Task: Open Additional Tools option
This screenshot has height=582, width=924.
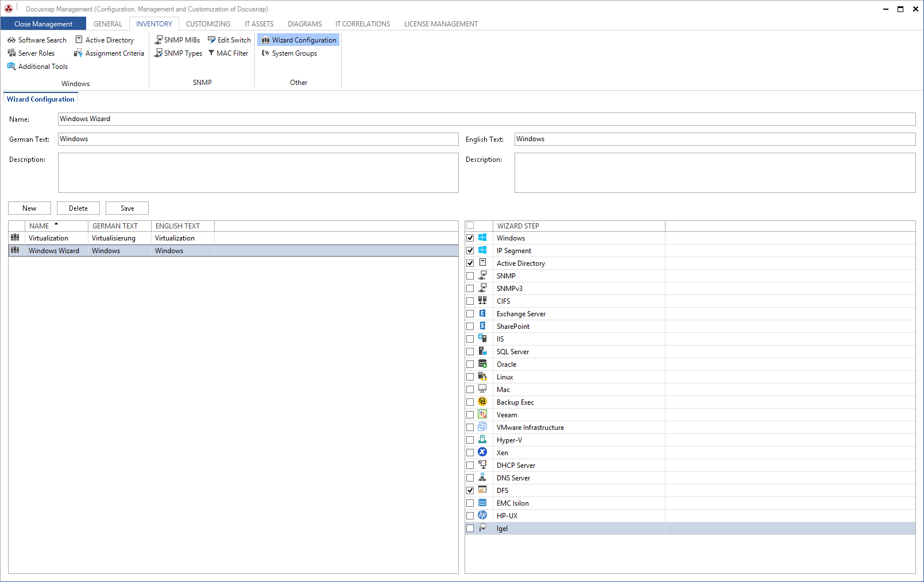Action: 37,67
